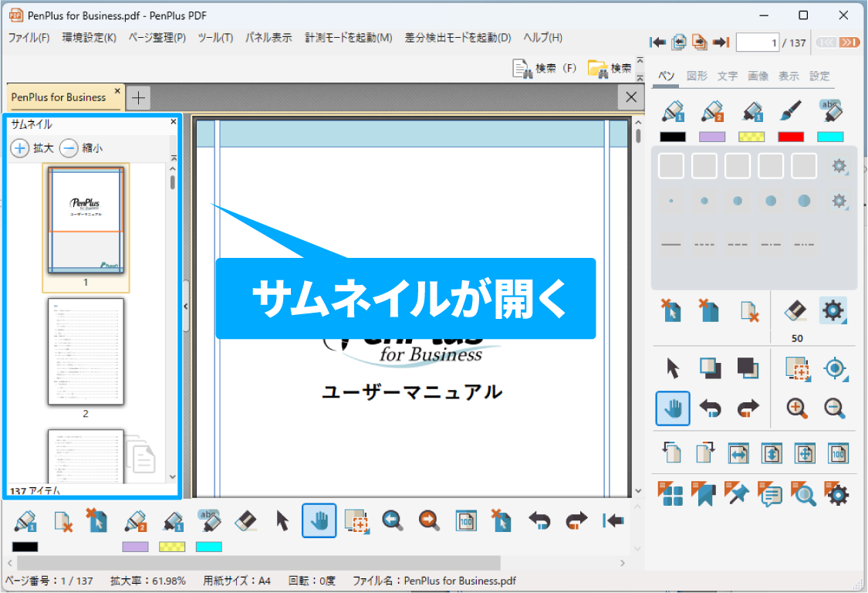
Task: Select Pen 1 in the right tool panel
Action: tap(673, 111)
